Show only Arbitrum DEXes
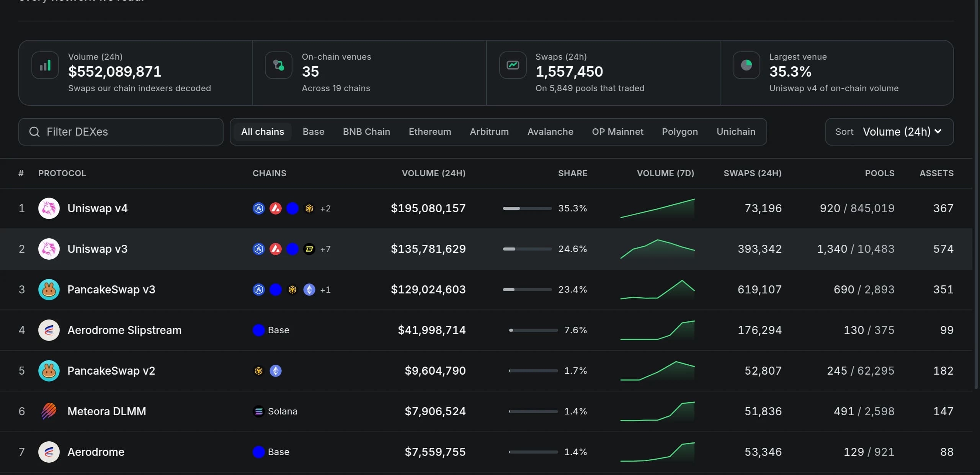This screenshot has width=980, height=475. (489, 132)
